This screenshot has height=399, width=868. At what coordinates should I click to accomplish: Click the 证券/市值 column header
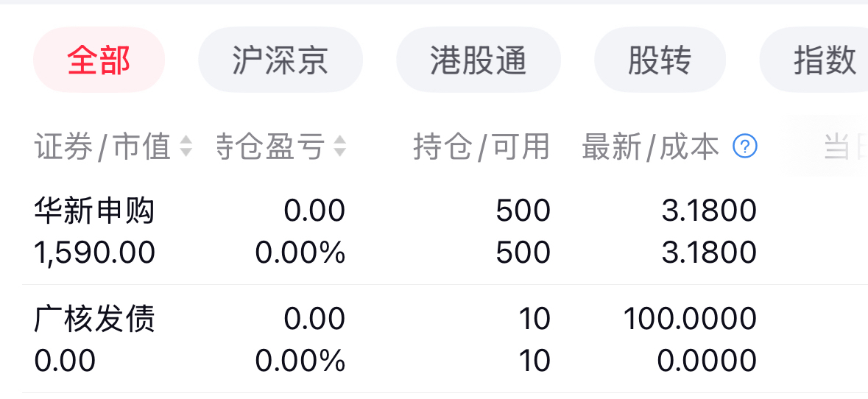click(102, 146)
